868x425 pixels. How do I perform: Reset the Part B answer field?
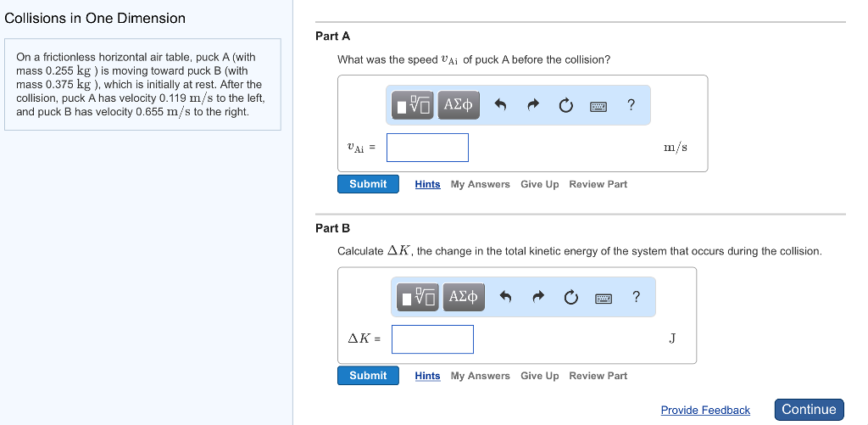[571, 297]
